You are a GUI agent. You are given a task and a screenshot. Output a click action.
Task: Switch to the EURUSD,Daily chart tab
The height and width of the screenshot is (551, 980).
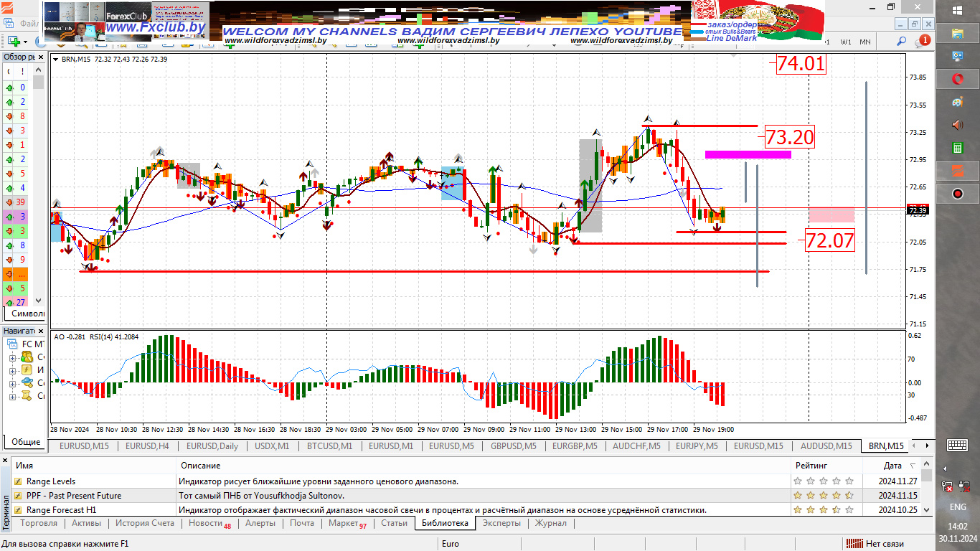point(212,446)
